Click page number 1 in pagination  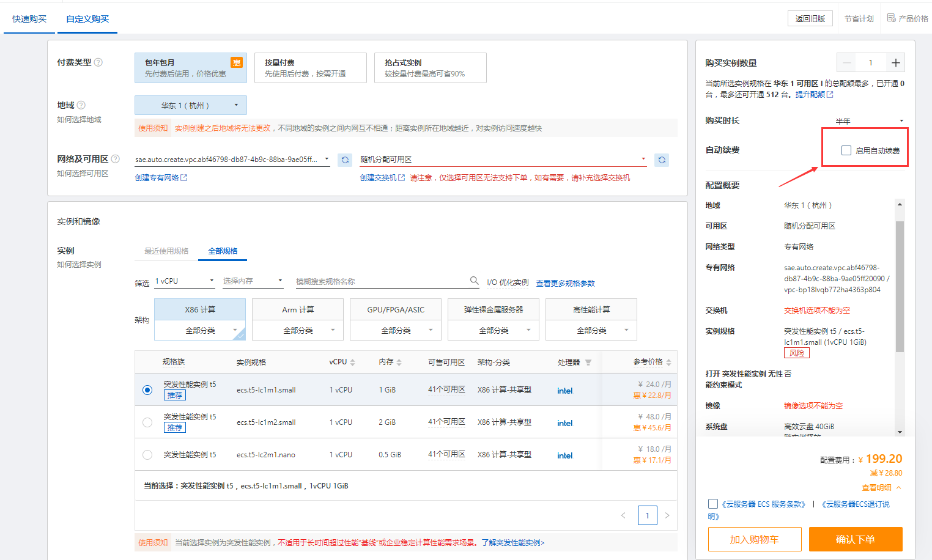647,515
